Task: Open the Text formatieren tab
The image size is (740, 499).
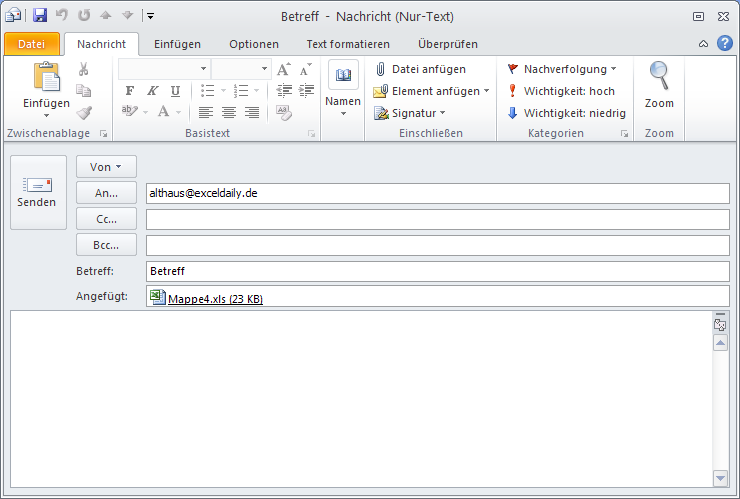Action: coord(348,44)
